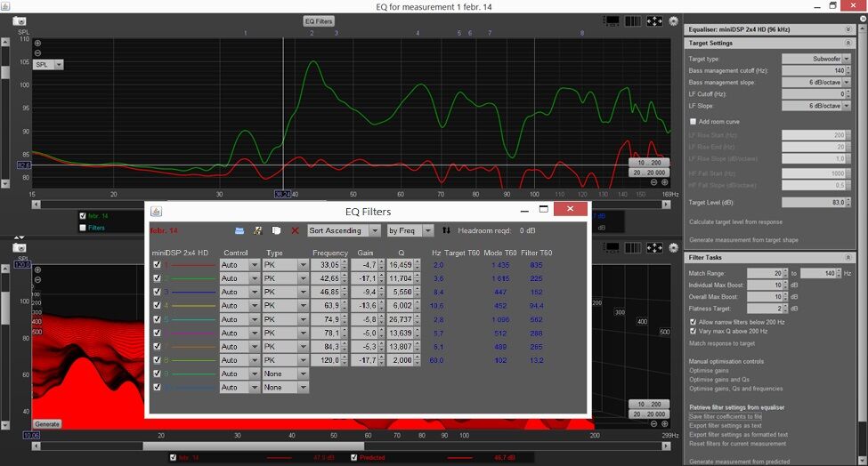
Task: Zoom out upper graph vertical minus icon
Action: pos(37,53)
